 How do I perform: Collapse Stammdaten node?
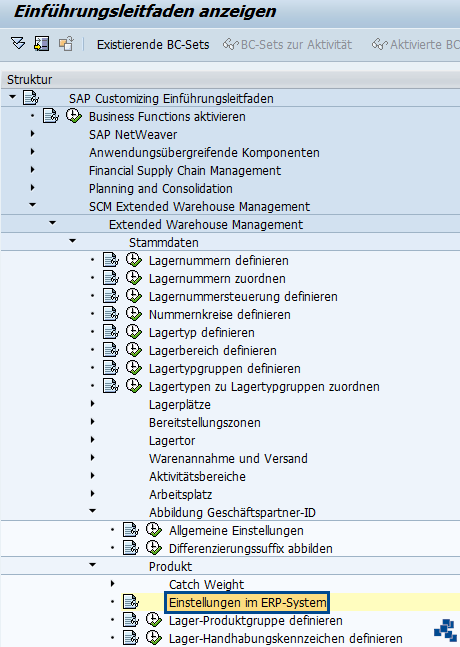(x=73, y=241)
